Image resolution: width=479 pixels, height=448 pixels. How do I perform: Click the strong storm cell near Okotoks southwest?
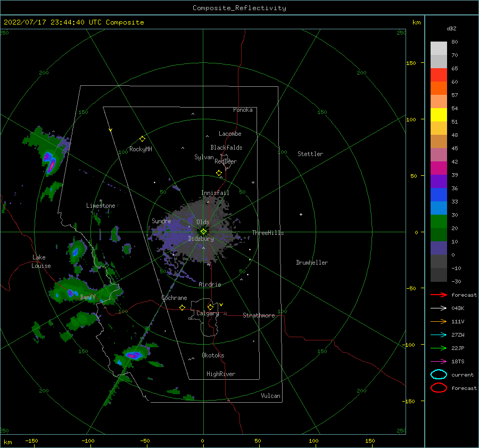point(133,355)
